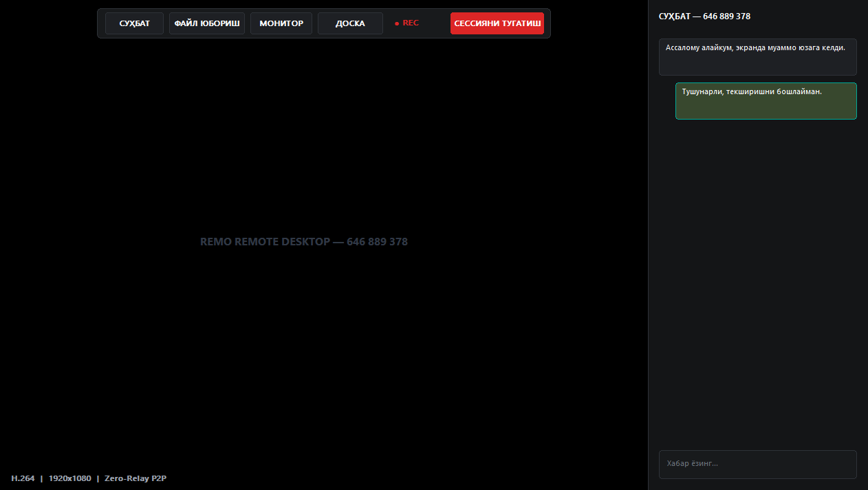The image size is (868, 490).
Task: Click the chat header 'СУҲБАТ — 646 889 378'
Action: tap(704, 16)
